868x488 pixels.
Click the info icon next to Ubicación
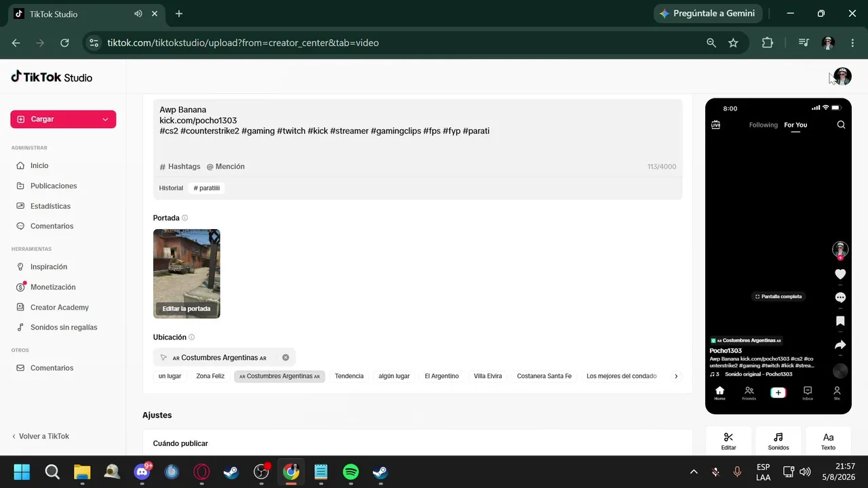click(x=192, y=338)
